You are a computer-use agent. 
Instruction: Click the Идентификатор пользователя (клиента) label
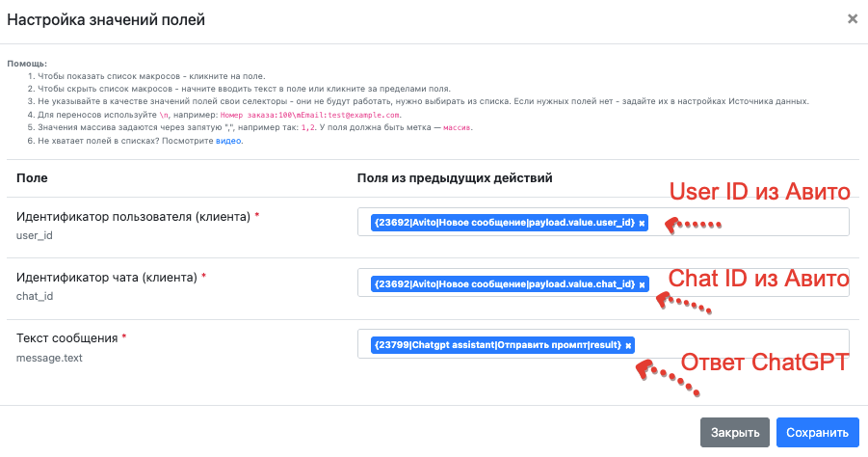click(x=133, y=217)
